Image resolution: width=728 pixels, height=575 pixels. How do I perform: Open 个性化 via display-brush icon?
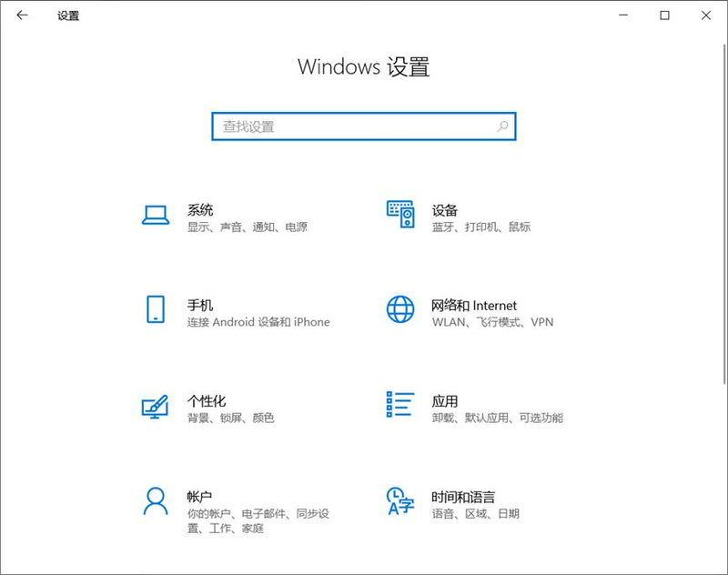pyautogui.click(x=155, y=409)
